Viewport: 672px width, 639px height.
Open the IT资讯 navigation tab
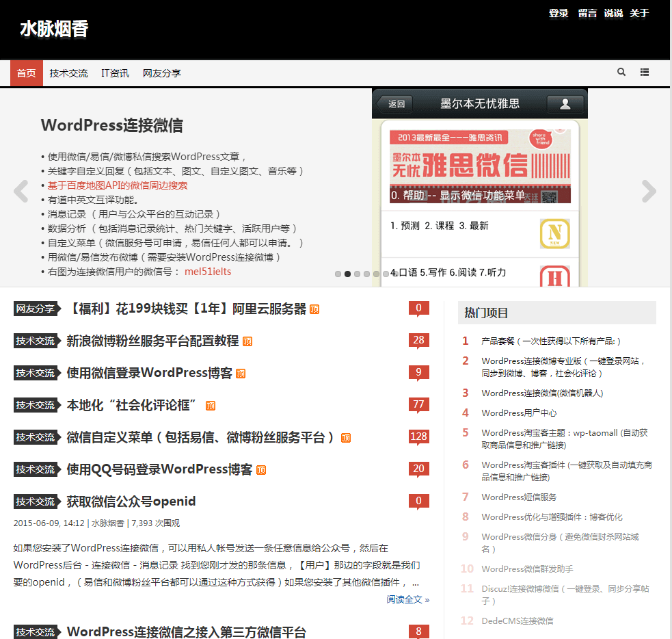tap(115, 73)
